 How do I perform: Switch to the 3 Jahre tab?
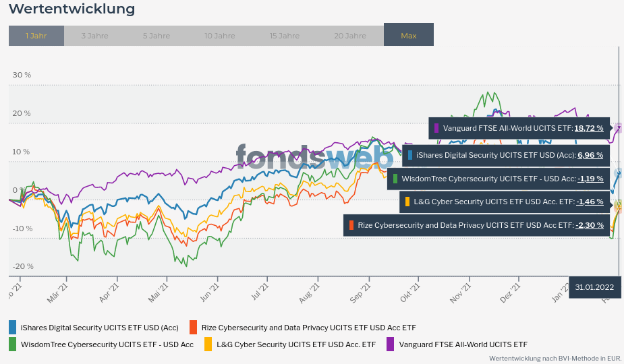[x=94, y=36]
